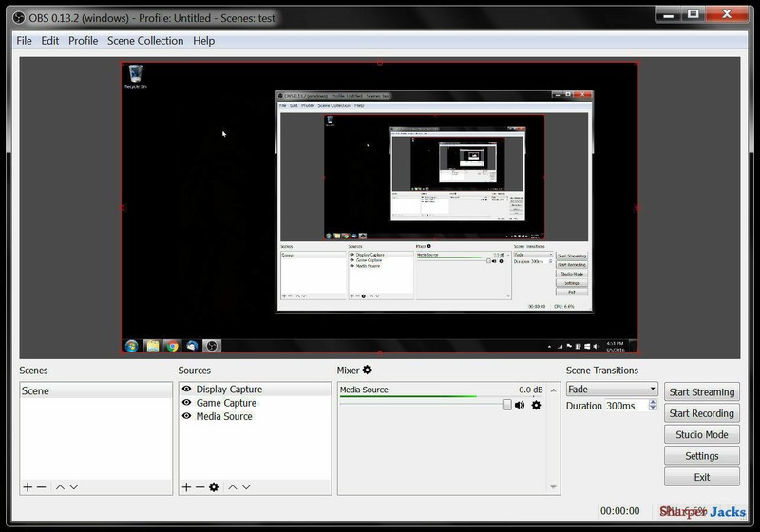
Task: Open the Profile menu
Action: 83,41
